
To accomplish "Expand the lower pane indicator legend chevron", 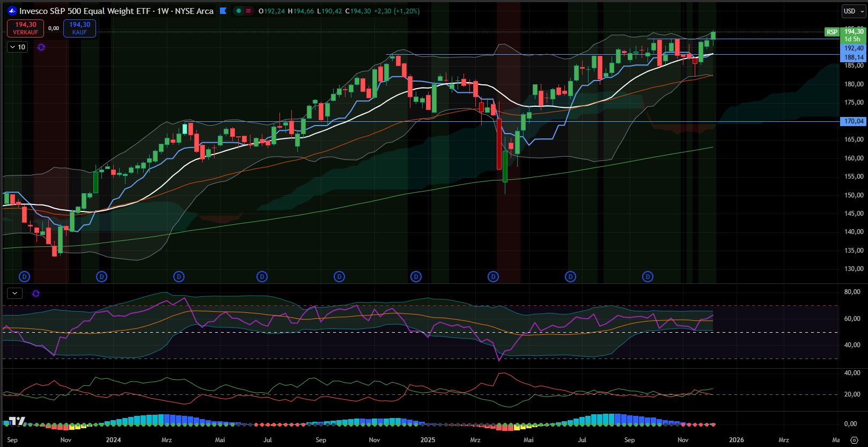I will click(14, 294).
